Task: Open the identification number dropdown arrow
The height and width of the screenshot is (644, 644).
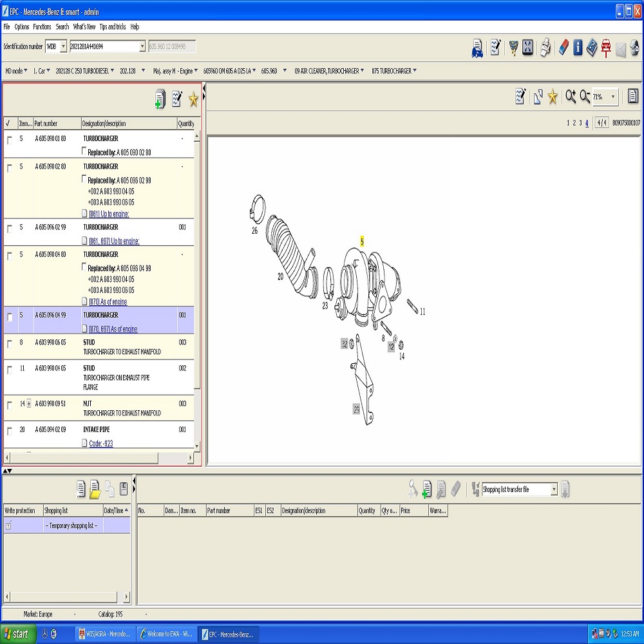Action: pyautogui.click(x=142, y=46)
